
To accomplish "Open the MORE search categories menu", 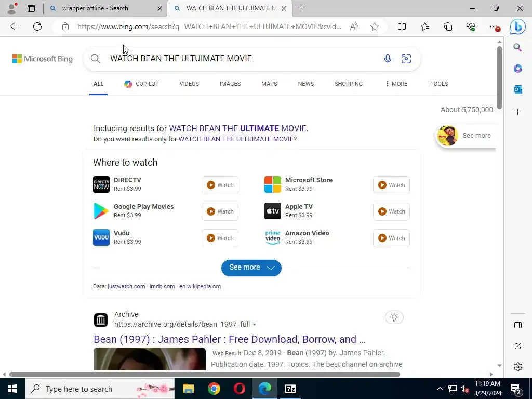I will (x=396, y=84).
